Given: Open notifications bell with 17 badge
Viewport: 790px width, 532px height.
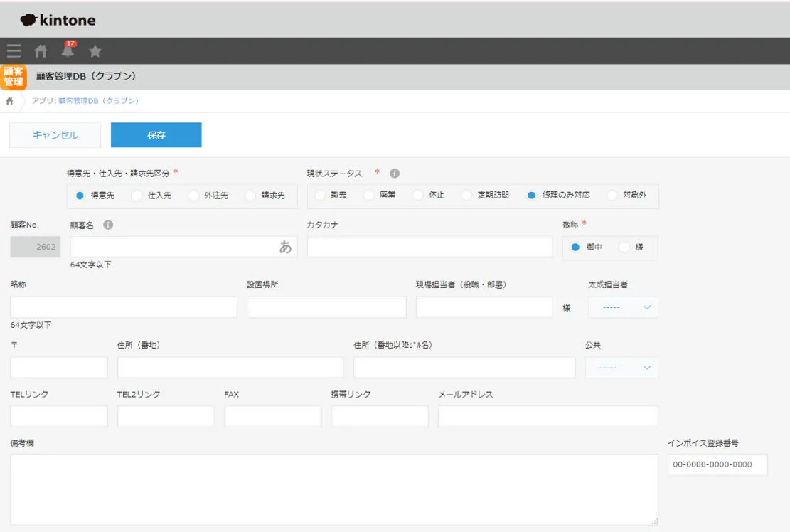Looking at the screenshot, I should click(68, 50).
